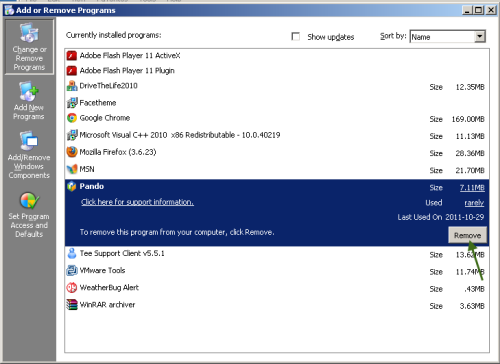Image resolution: width=500 pixels, height=364 pixels.
Task: Minimize the Add or Remove Programs window
Action: 468,10
